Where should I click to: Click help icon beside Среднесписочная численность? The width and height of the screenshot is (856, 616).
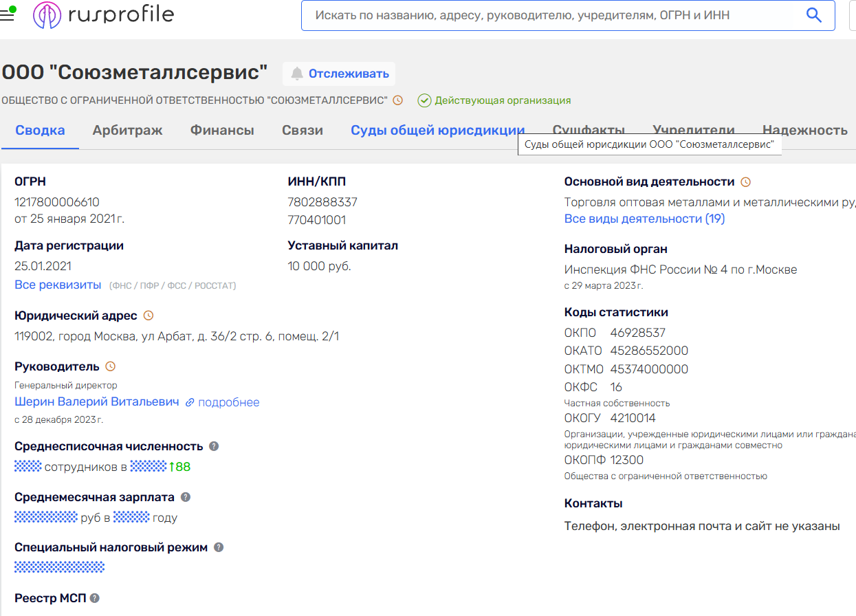214,446
